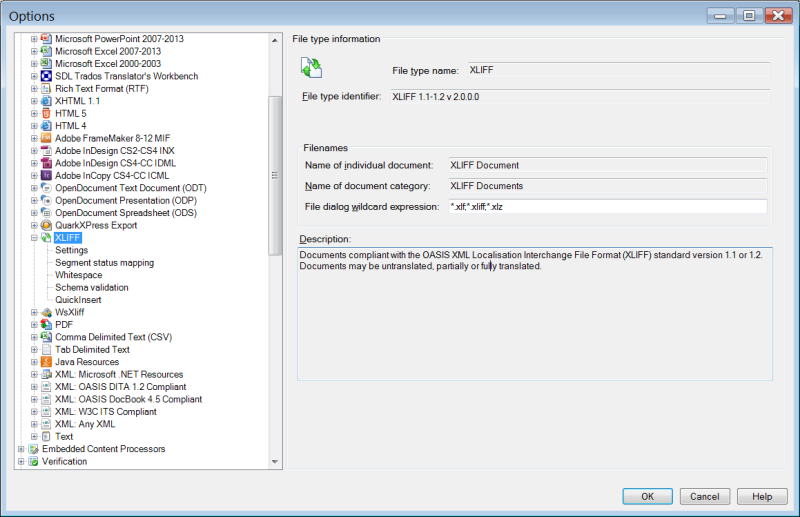This screenshot has width=800, height=517.
Task: Expand the WsXliff tree node
Action: pos(34,312)
